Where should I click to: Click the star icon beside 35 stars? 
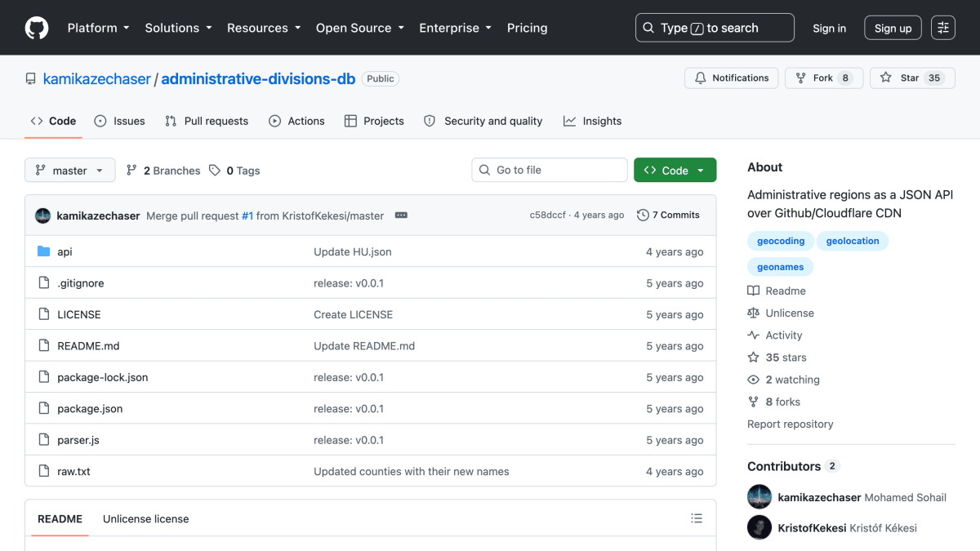click(x=753, y=358)
